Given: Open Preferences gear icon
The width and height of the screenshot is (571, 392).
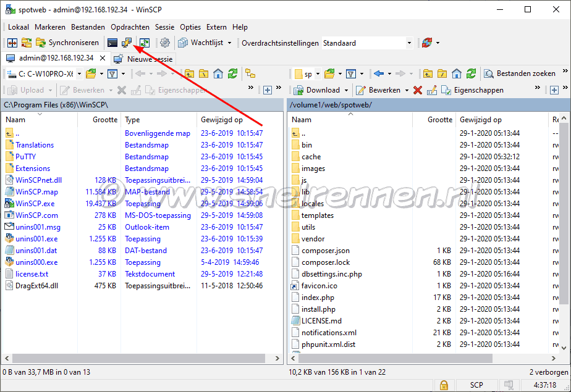Looking at the screenshot, I should [x=165, y=43].
